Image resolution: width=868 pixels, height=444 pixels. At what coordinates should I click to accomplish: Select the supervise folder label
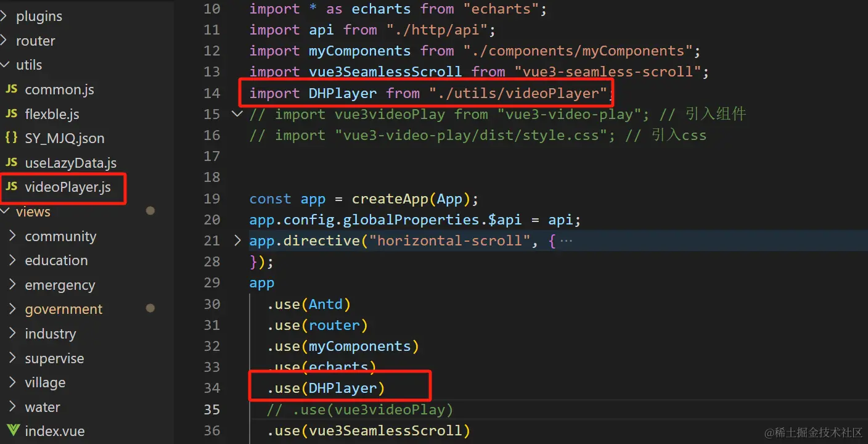(54, 359)
